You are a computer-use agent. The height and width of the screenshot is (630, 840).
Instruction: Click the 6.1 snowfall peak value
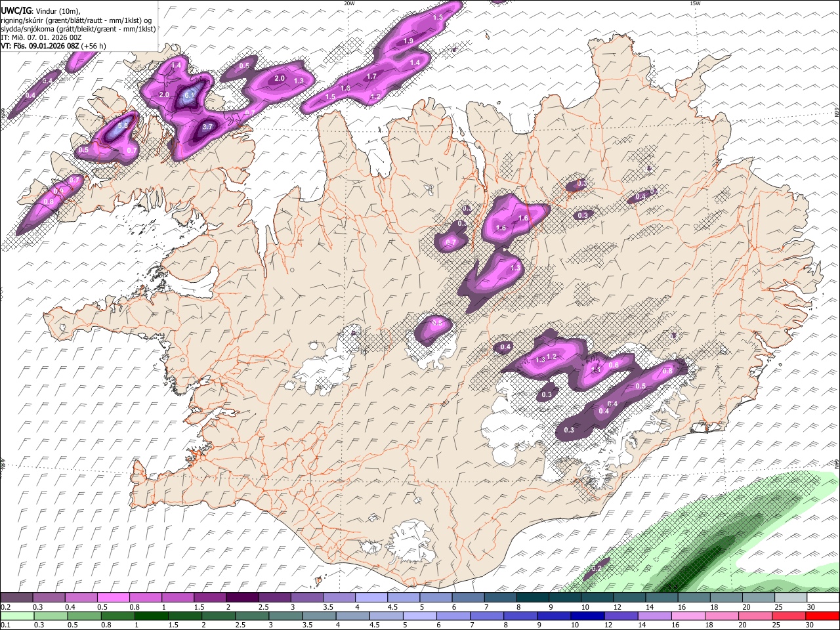[x=190, y=95]
